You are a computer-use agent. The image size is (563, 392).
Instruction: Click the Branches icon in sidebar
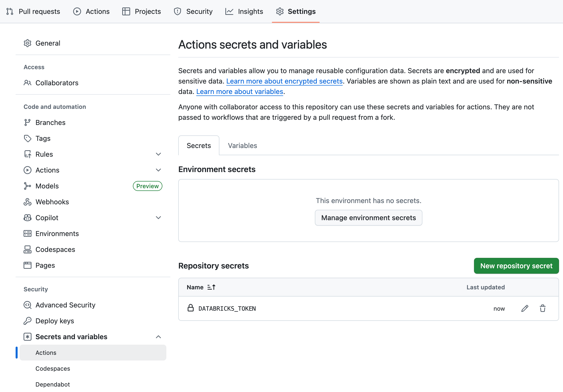tap(27, 122)
